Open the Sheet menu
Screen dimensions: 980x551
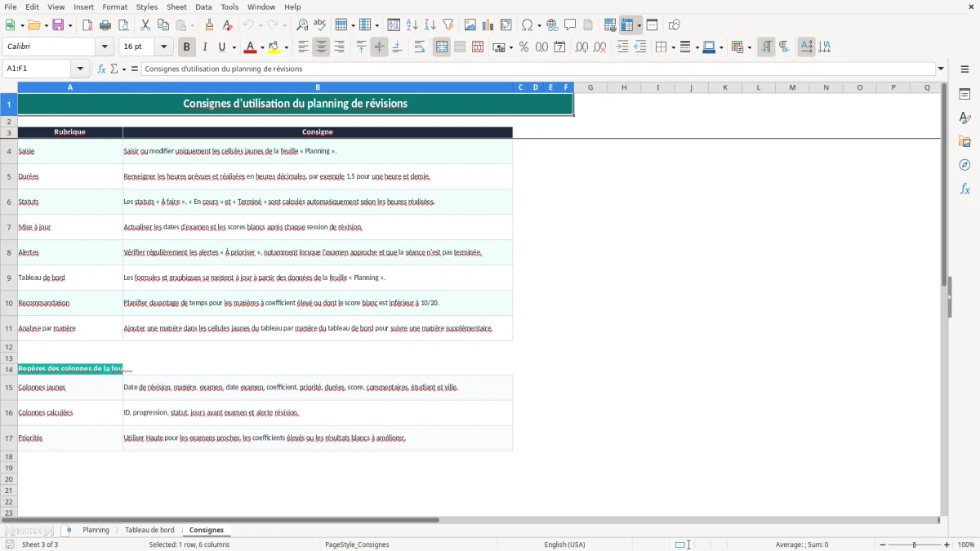point(176,7)
